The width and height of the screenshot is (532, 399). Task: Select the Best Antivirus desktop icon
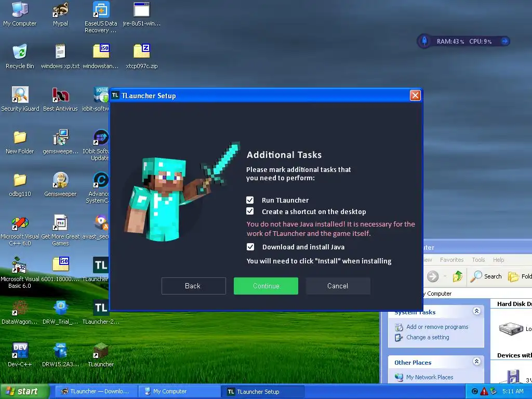[60, 99]
